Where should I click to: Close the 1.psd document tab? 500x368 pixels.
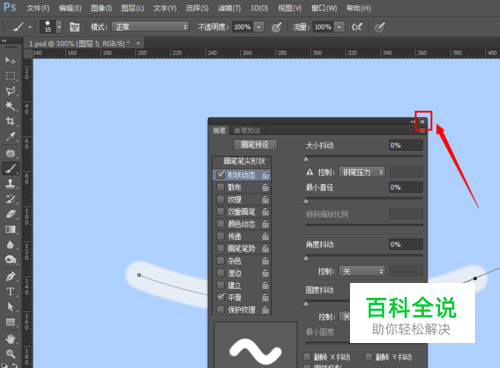coord(138,43)
